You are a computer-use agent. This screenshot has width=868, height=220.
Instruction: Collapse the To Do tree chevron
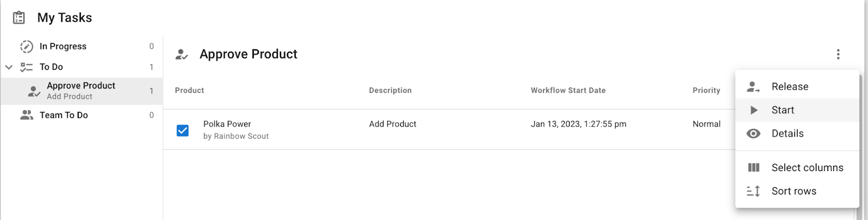pos(9,67)
